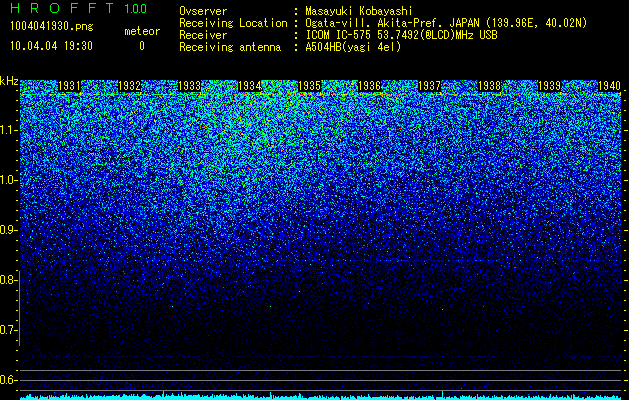The width and height of the screenshot is (629, 400).
Task: Click the 0.8 frequency axis label
Action: click(8, 280)
